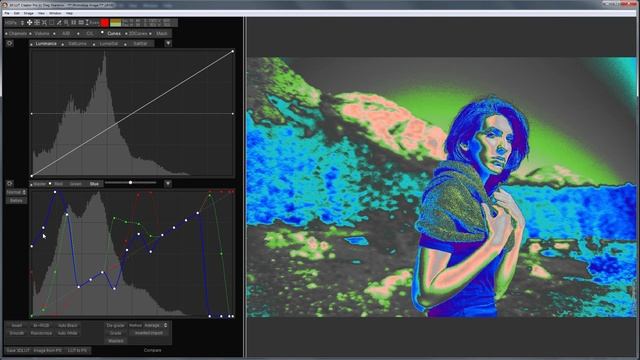Select the Curves tab
Image resolution: width=640 pixels, height=360 pixels.
click(x=114, y=33)
